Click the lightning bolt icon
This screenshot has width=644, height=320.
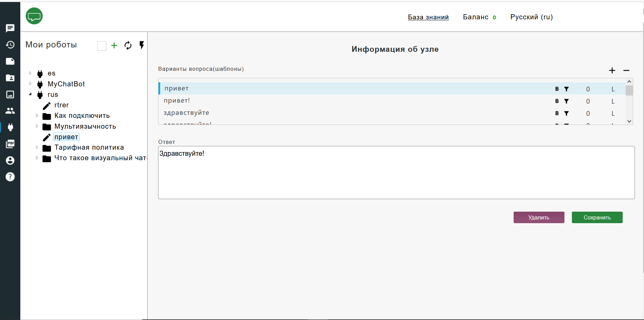142,45
